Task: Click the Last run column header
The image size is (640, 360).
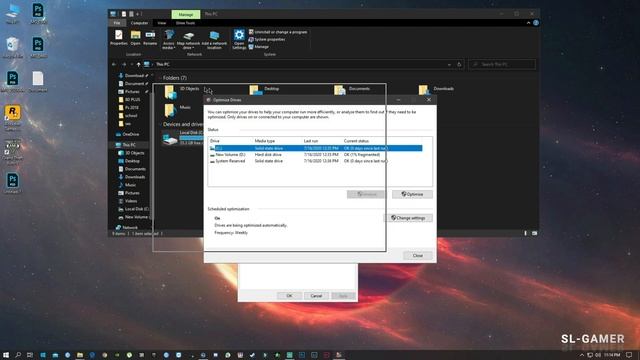Action: tap(311, 141)
